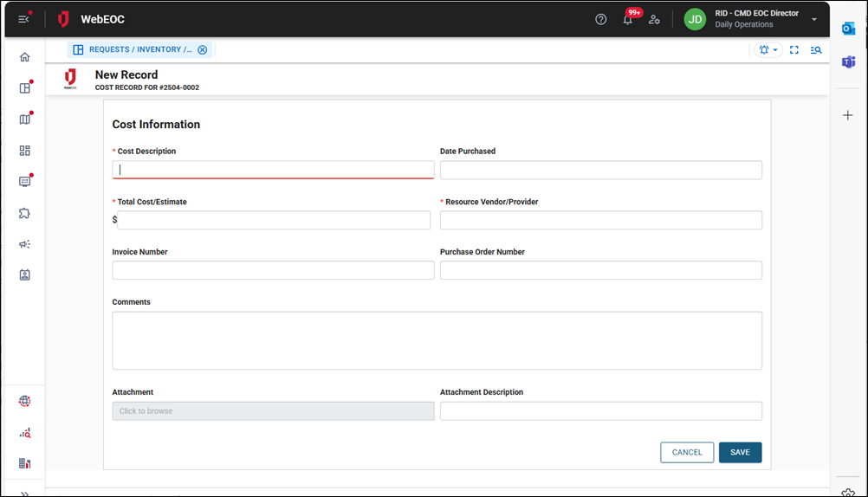Viewport: 868px width, 497px height.
Task: Open Outlook icon in the side panel
Action: [848, 29]
